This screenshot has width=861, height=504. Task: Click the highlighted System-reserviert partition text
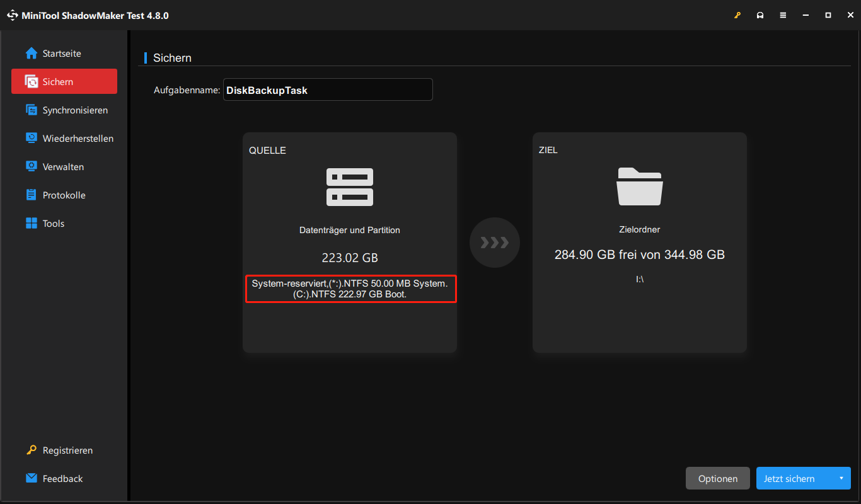pos(350,289)
